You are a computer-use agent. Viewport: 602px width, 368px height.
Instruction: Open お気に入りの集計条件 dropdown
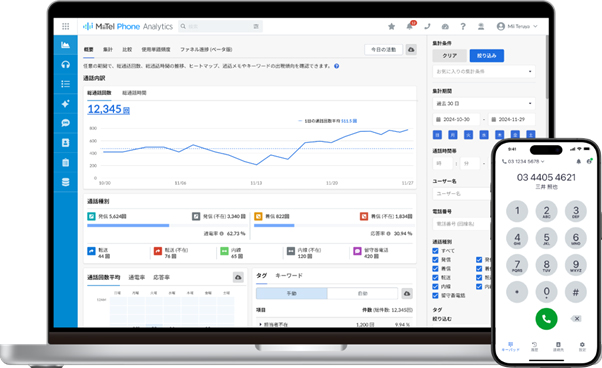(x=484, y=71)
